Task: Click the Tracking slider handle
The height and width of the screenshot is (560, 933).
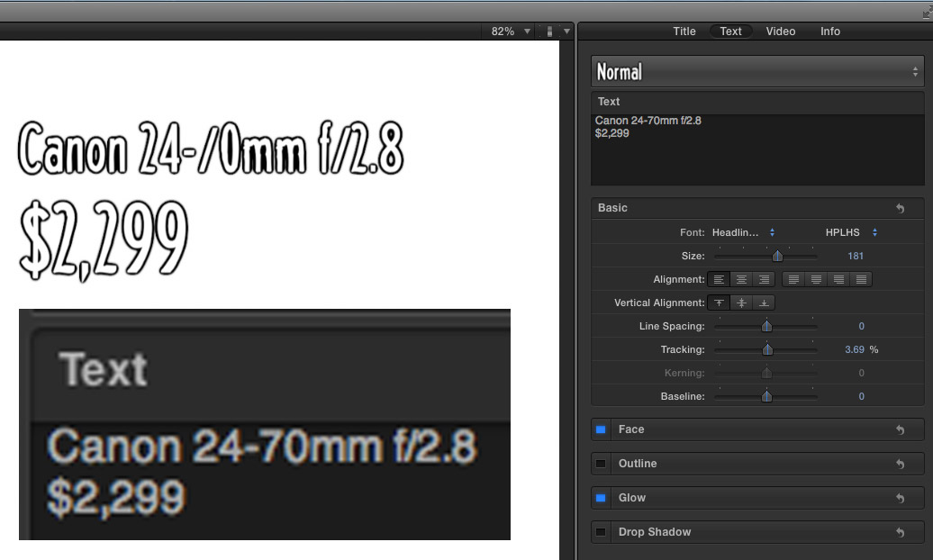Action: (767, 349)
